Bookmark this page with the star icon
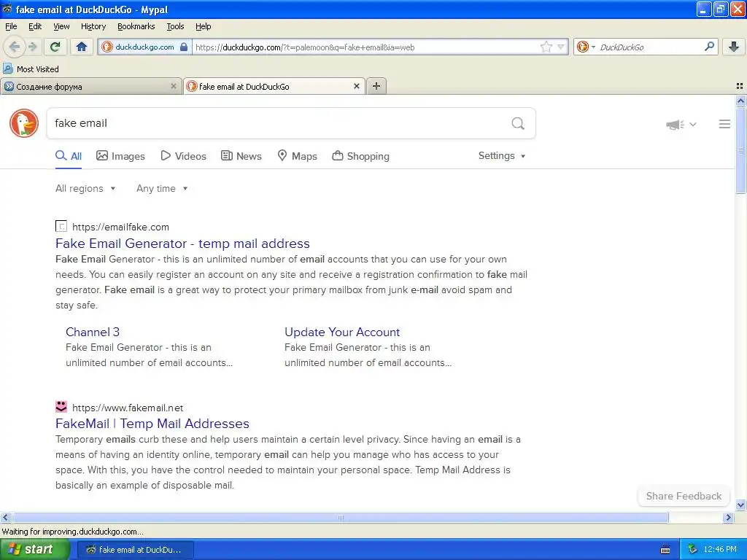 click(546, 47)
